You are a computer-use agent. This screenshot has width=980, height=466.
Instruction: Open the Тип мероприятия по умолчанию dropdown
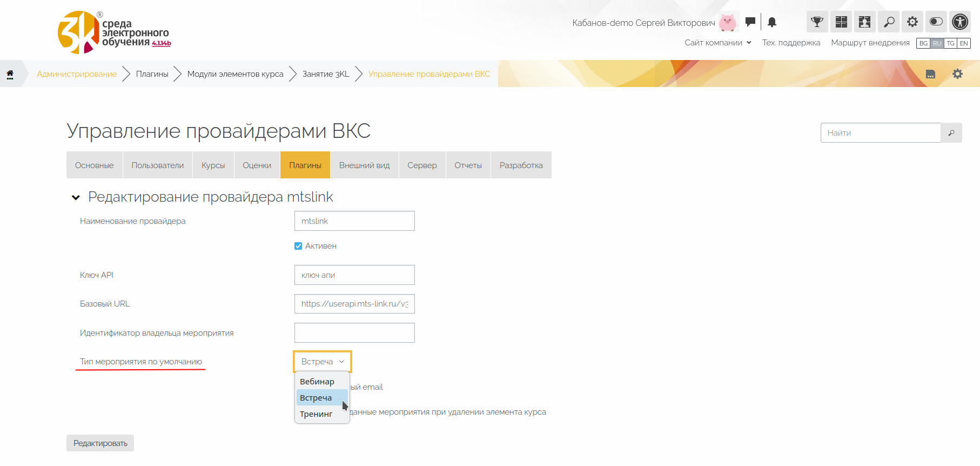[322, 362]
